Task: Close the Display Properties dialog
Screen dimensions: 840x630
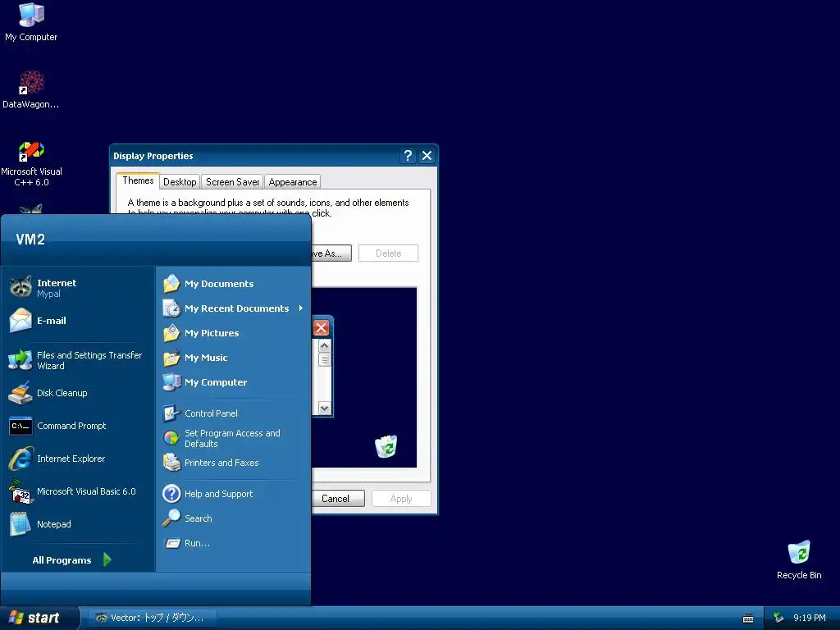Action: 427,155
